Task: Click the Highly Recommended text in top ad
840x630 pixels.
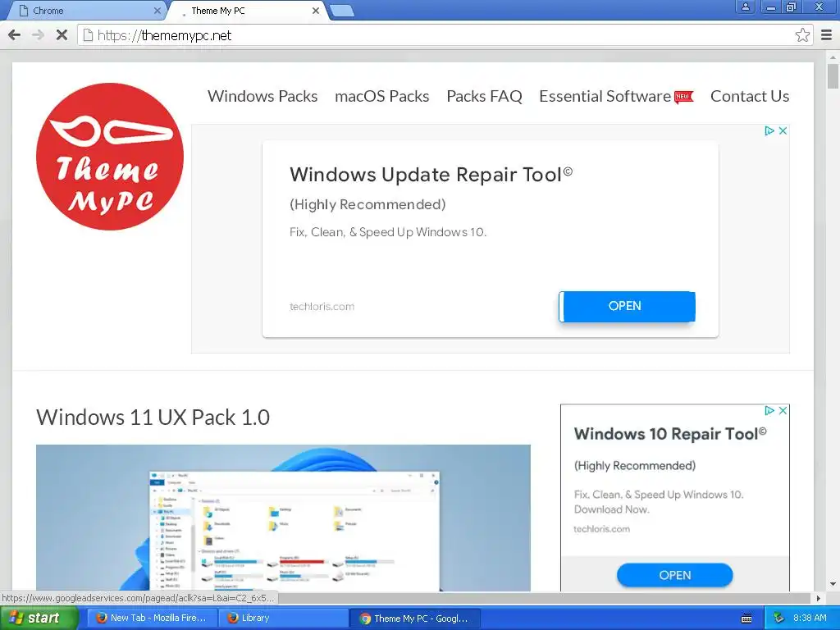Action: [367, 204]
